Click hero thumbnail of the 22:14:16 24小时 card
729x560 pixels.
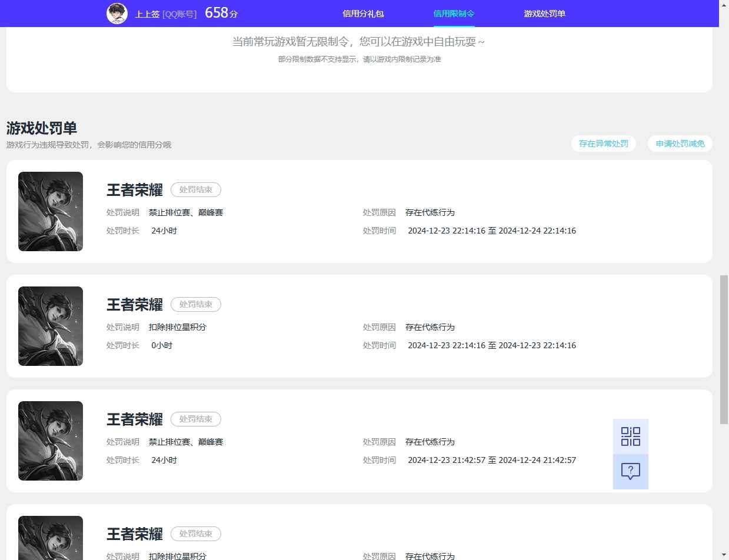pos(51,212)
